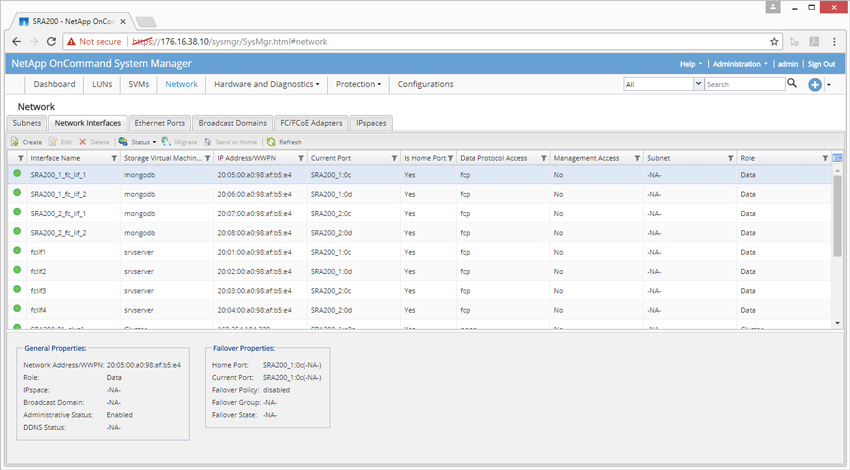The image size is (850, 470).
Task: Filter the Storage Virtual Machine column
Action: (x=208, y=158)
